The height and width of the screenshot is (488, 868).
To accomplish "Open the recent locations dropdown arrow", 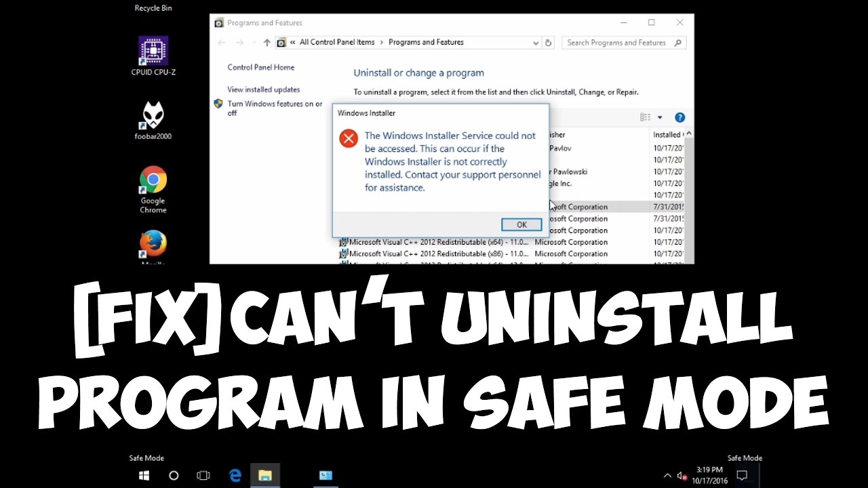I will (x=254, y=43).
